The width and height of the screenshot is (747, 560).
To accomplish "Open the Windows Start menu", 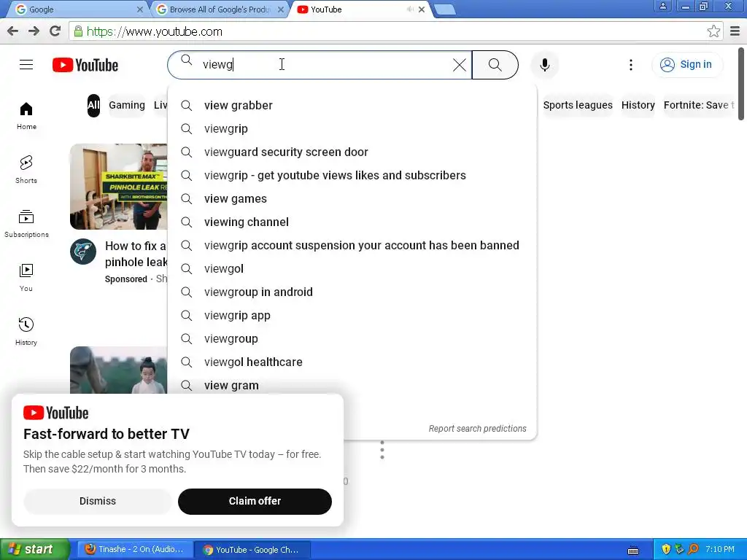I will click(35, 550).
